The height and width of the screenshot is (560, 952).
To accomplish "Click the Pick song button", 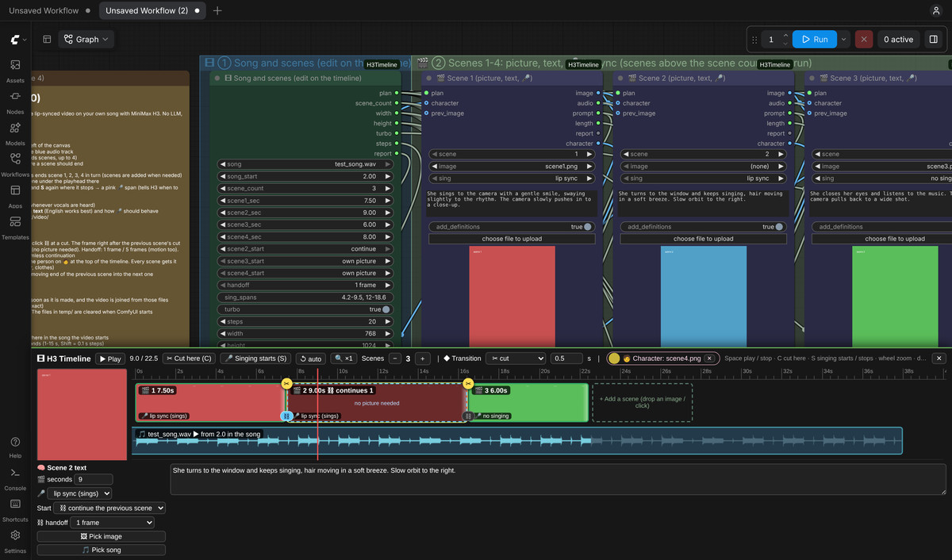I will click(102, 550).
